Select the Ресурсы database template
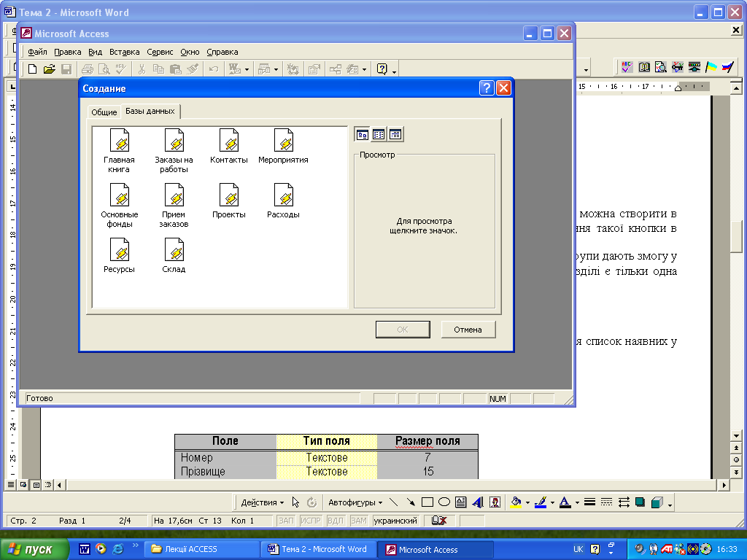This screenshot has height=560, width=747. tap(119, 256)
